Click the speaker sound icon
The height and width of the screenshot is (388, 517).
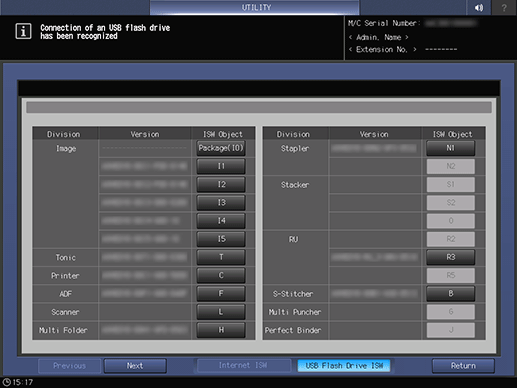pyautogui.click(x=479, y=7)
